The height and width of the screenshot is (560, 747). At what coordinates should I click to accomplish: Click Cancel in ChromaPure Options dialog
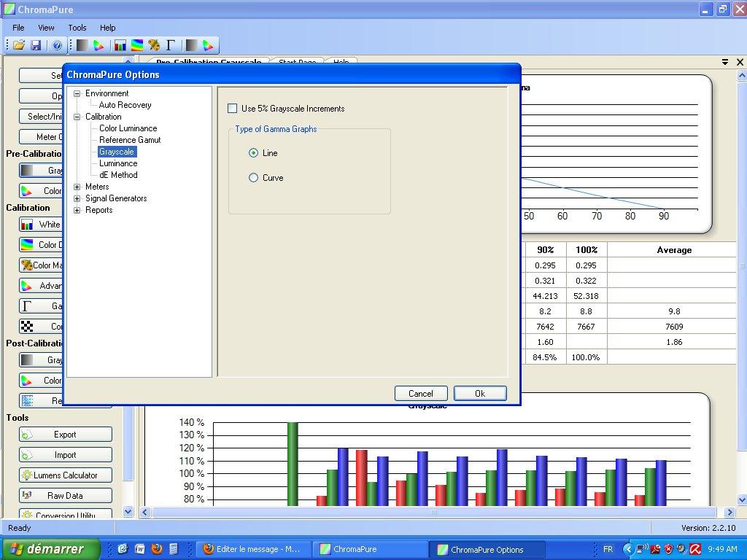(421, 393)
